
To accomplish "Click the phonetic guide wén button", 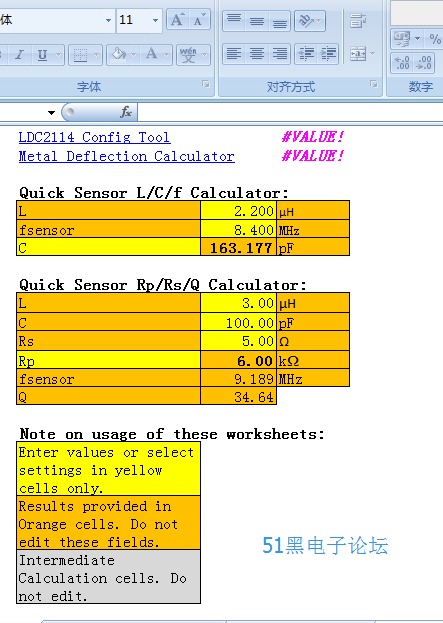I will tap(188, 54).
